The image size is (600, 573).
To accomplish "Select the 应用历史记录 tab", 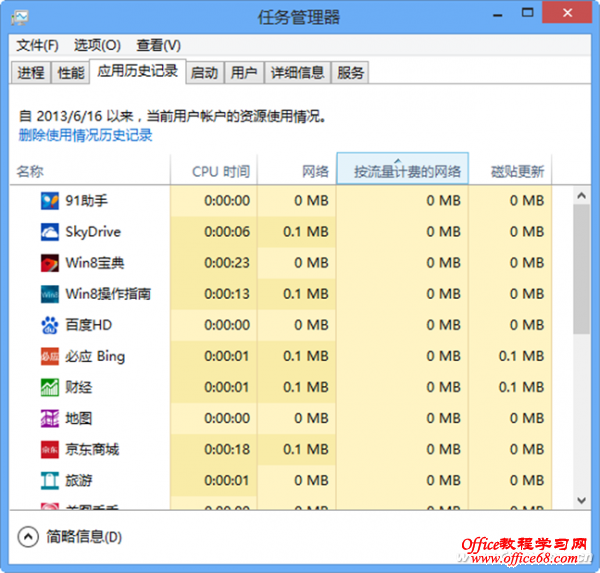I will click(x=137, y=71).
